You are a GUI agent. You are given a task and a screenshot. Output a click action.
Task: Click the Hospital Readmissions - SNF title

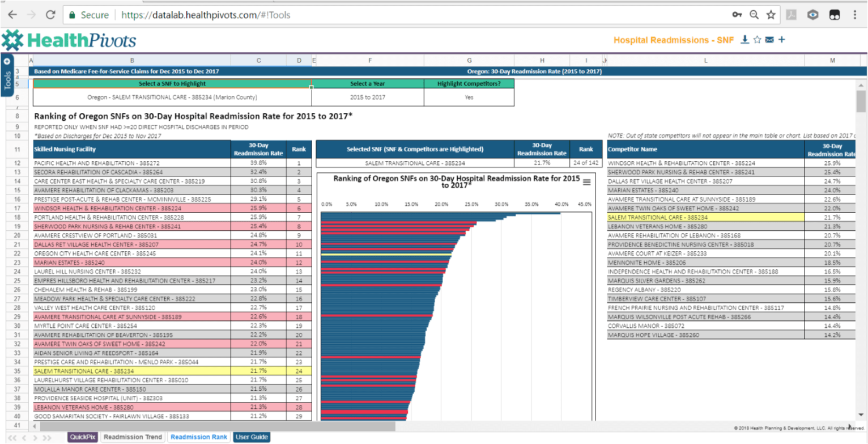pos(674,40)
